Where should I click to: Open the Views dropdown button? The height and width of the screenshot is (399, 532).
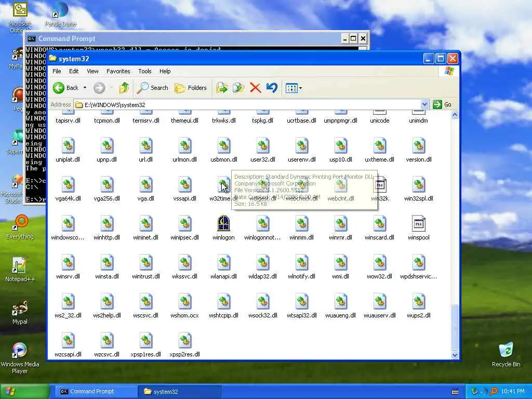294,88
